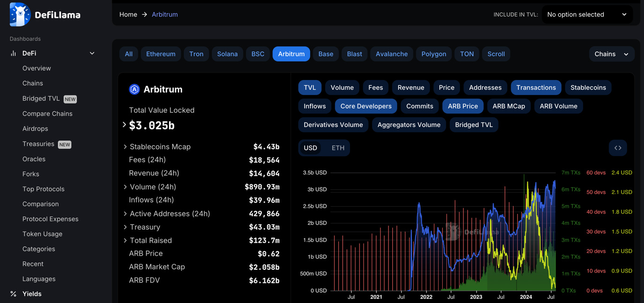The height and width of the screenshot is (303, 644).
Task: Click the Yields percent icon
Action: pos(13,294)
